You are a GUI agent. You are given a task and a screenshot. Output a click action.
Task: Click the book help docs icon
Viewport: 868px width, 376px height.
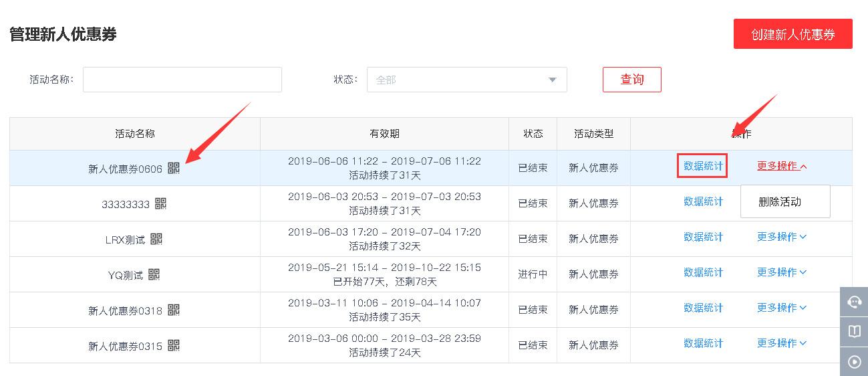coord(854,331)
